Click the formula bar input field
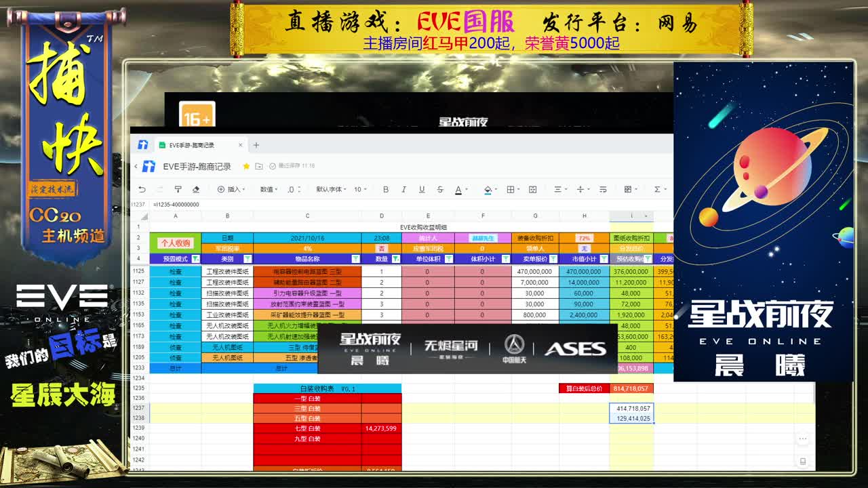Screen dimensions: 868x488 [407, 204]
